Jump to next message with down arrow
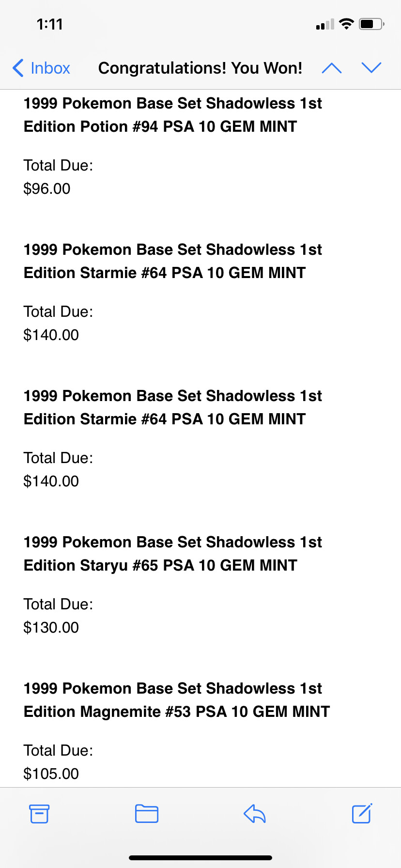401x868 pixels. click(371, 68)
